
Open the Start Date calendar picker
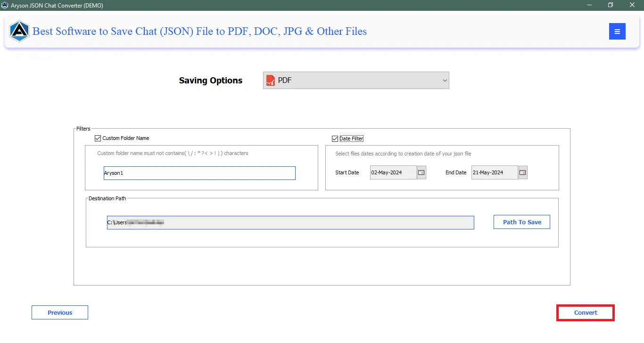(x=421, y=173)
